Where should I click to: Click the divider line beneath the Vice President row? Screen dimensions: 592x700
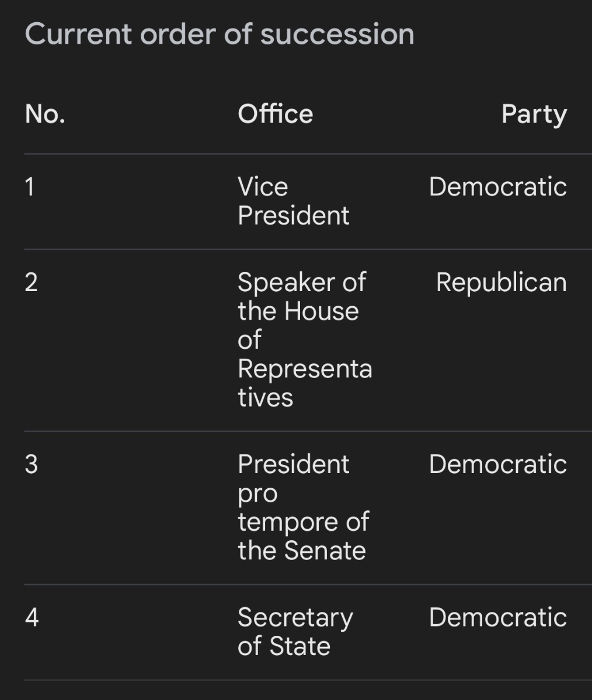308,249
